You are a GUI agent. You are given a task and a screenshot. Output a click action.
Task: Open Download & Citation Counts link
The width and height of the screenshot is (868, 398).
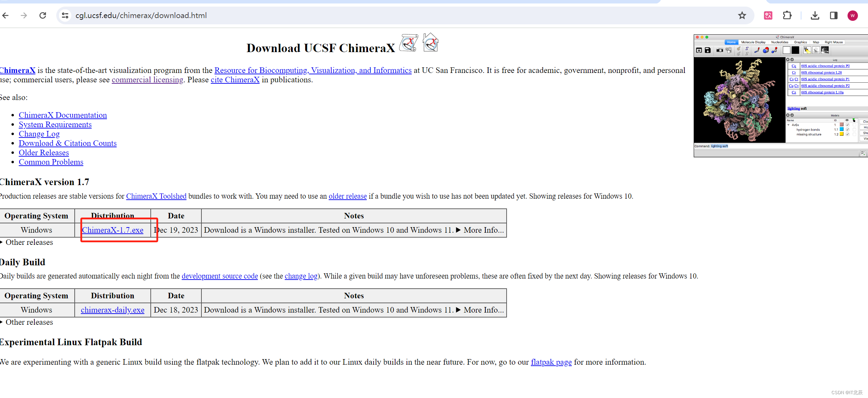pos(68,143)
